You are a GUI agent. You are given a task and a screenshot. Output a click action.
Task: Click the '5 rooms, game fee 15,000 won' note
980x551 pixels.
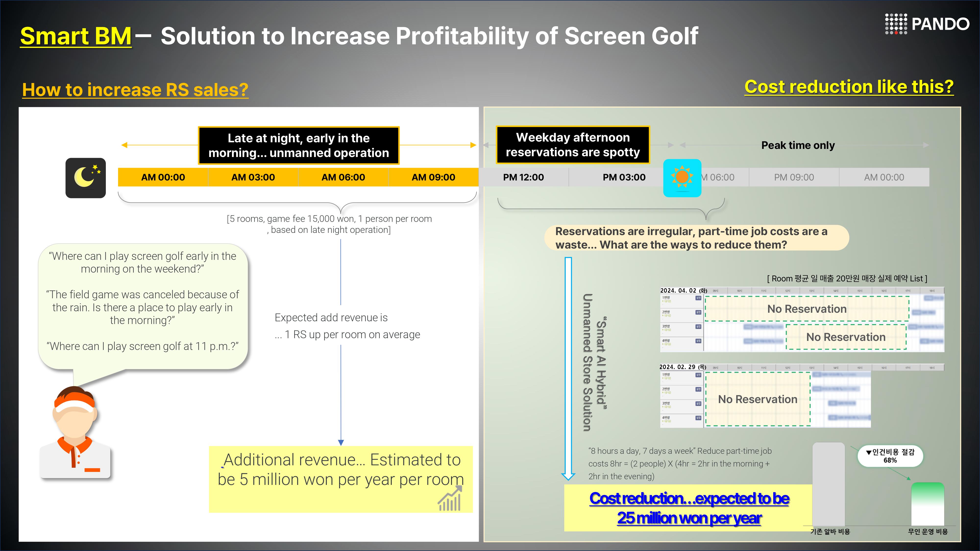[x=330, y=224]
